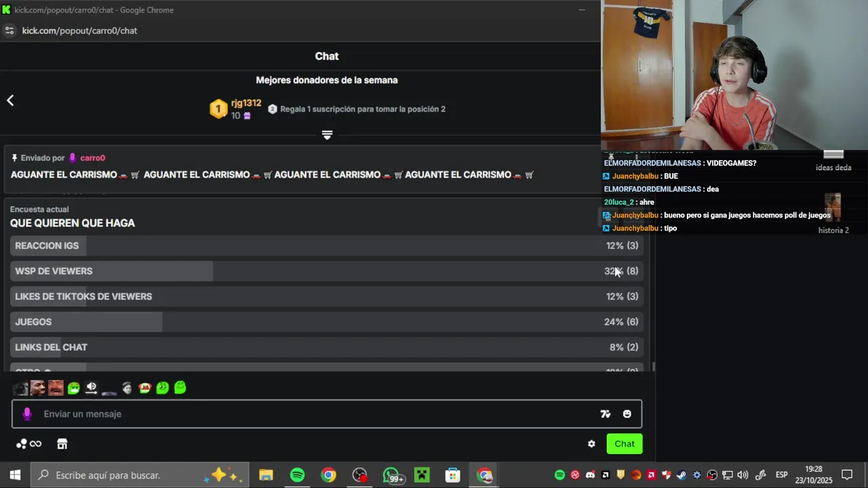The width and height of the screenshot is (868, 488).
Task: Insert the red-hat green emote
Action: 144,388
